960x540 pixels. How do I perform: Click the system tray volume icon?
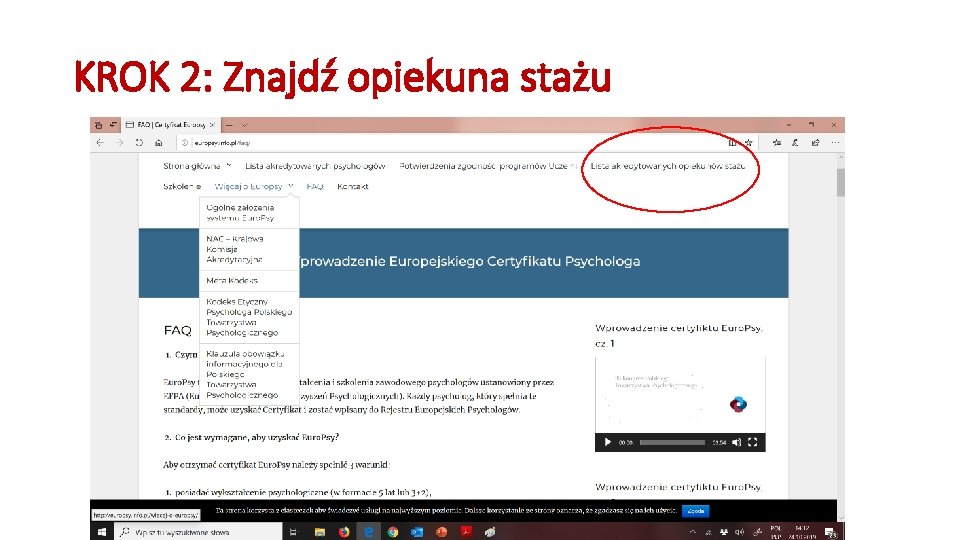[x=740, y=532]
